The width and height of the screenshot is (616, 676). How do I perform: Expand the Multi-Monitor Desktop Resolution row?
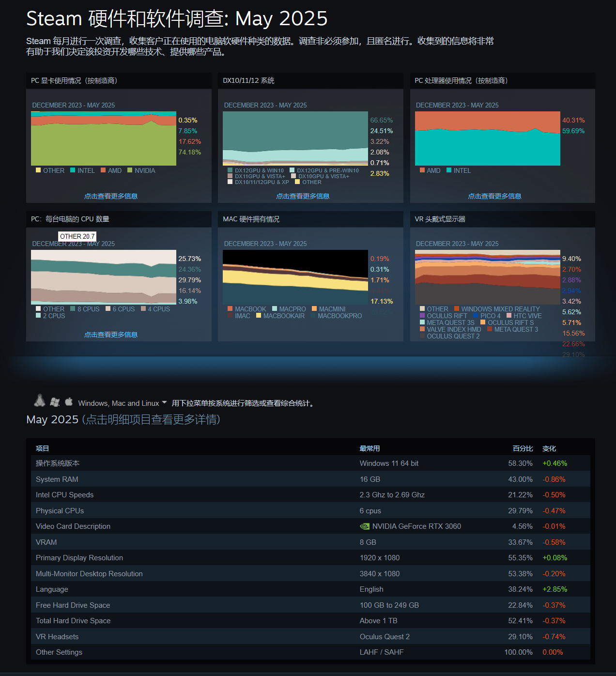coord(310,574)
